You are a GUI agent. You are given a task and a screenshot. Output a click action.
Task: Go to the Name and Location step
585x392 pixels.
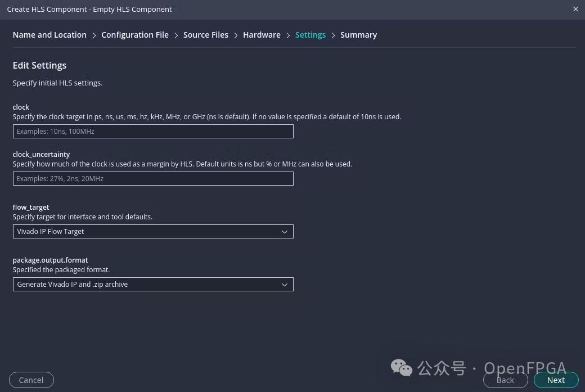coord(49,35)
